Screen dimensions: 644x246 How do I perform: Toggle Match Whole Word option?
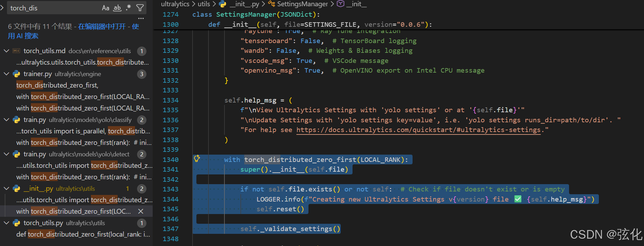tap(117, 8)
